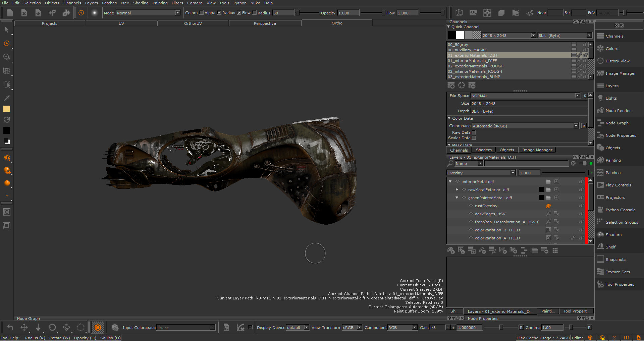Click the Gain value input field
The width and height of the screenshot is (644, 341).
pyautogui.click(x=470, y=328)
